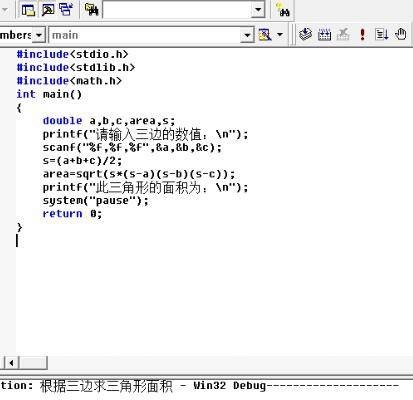The image size is (413, 400).
Task: Open the find combo box dropdown arrow
Action: (x=258, y=10)
